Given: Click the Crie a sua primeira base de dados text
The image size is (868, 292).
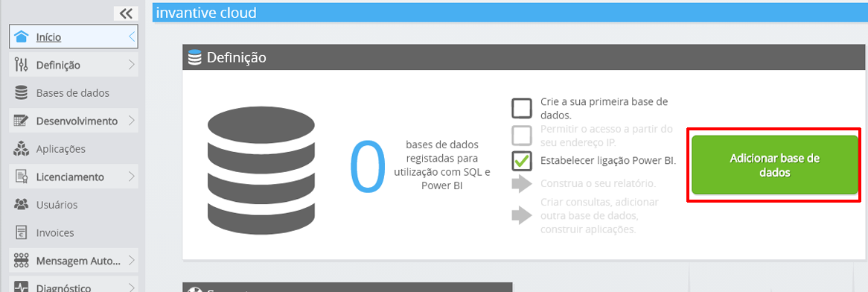Looking at the screenshot, I should coord(604,109).
